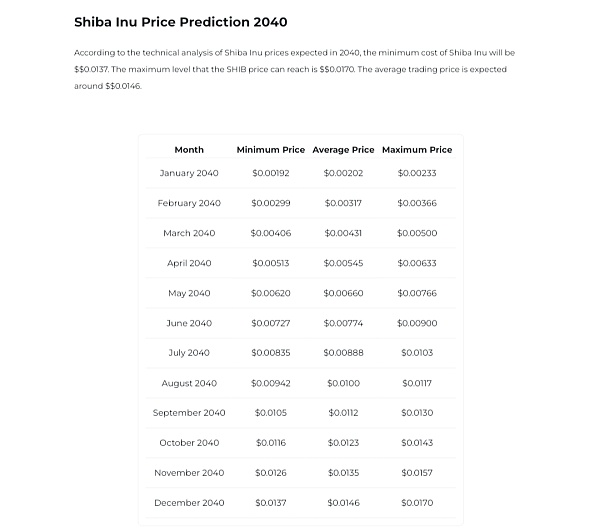
Task: Select the December 2040 row label
Action: coord(189,503)
